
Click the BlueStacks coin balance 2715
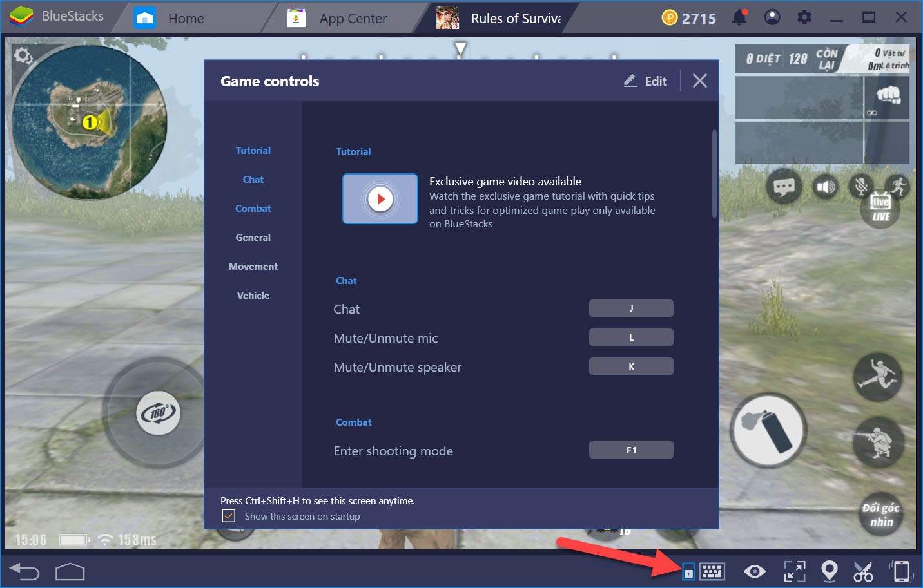688,18
